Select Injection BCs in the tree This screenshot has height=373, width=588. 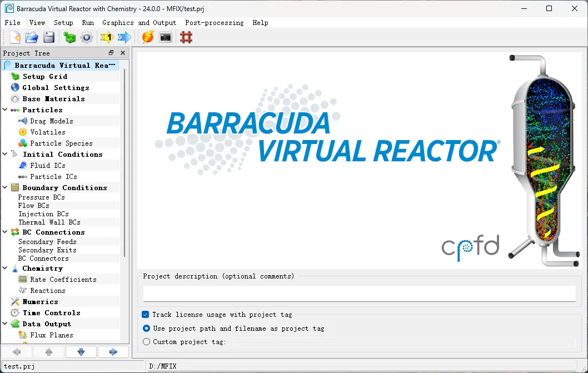[43, 214]
